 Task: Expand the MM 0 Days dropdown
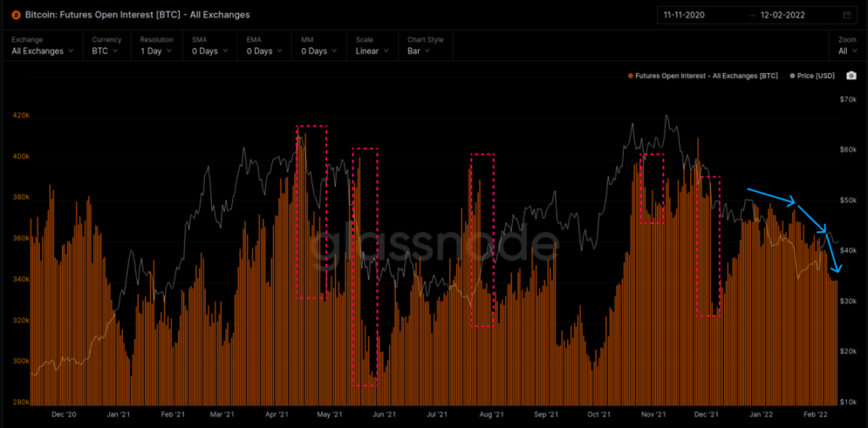(x=319, y=51)
